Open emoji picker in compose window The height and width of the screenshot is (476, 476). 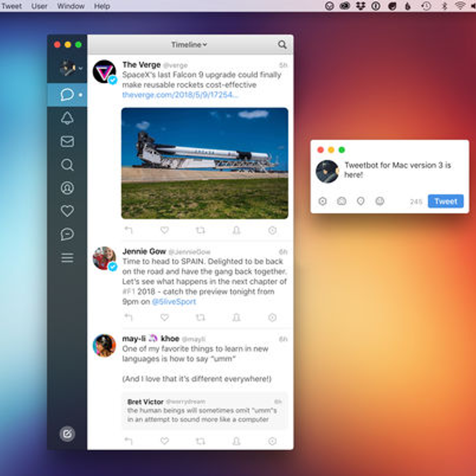pos(380,202)
